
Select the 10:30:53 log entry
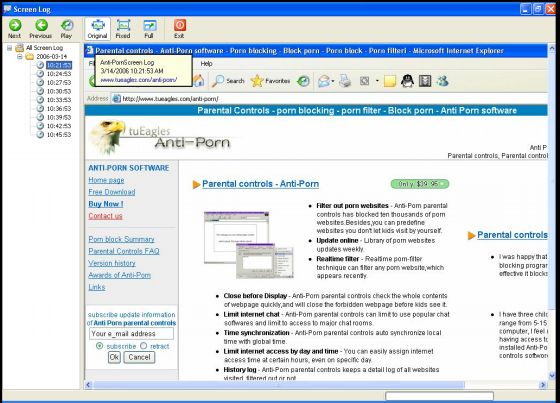(59, 91)
